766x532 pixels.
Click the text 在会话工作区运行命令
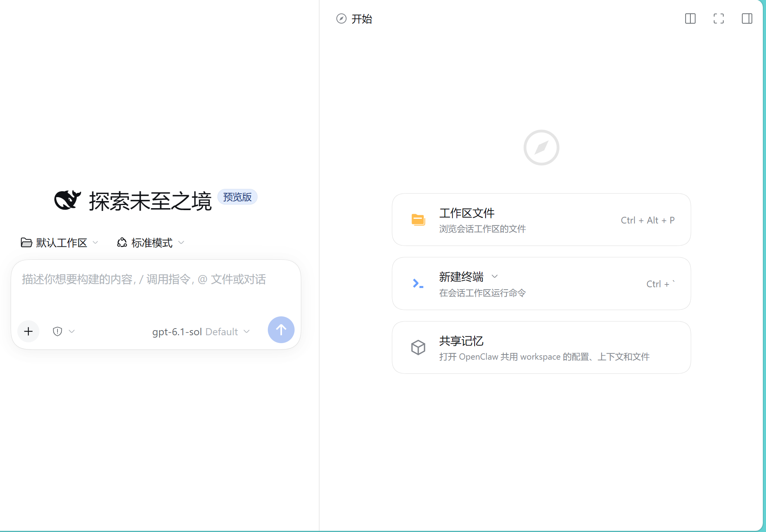(482, 293)
